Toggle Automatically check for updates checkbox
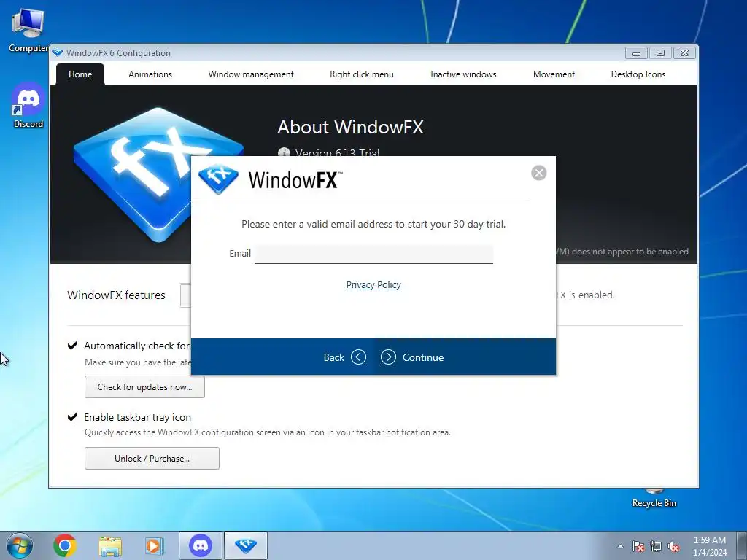The width and height of the screenshot is (747, 560). click(72, 346)
